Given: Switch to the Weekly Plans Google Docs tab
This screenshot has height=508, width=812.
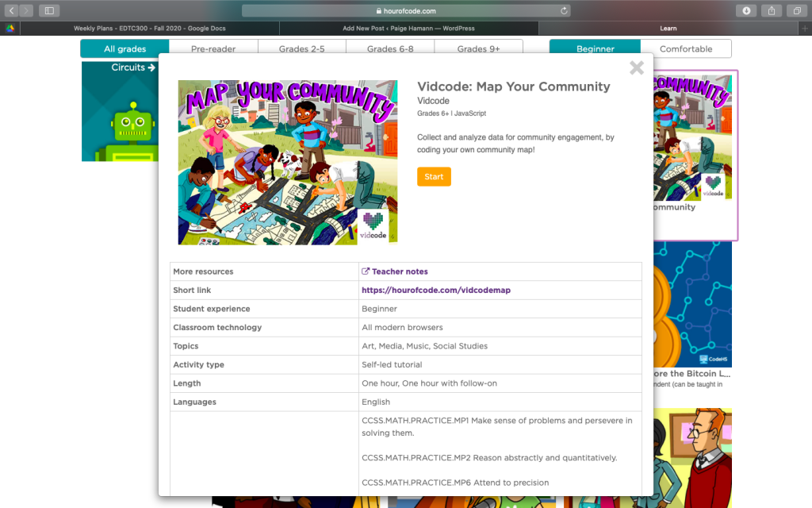Looking at the screenshot, I should [150, 29].
